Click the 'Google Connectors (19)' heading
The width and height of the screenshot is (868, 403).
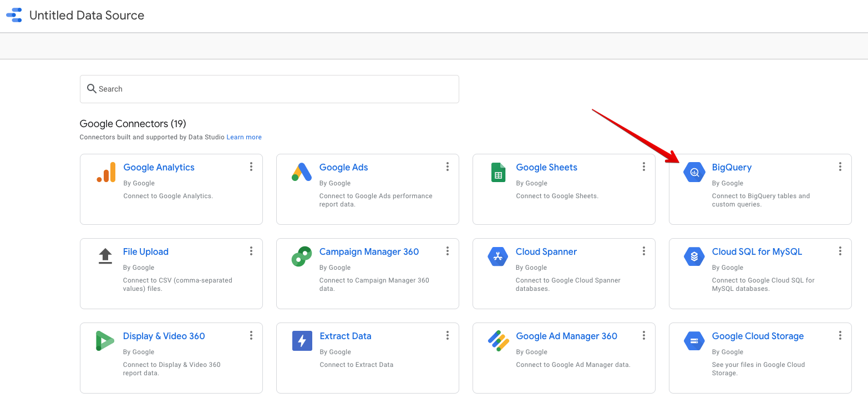[133, 124]
